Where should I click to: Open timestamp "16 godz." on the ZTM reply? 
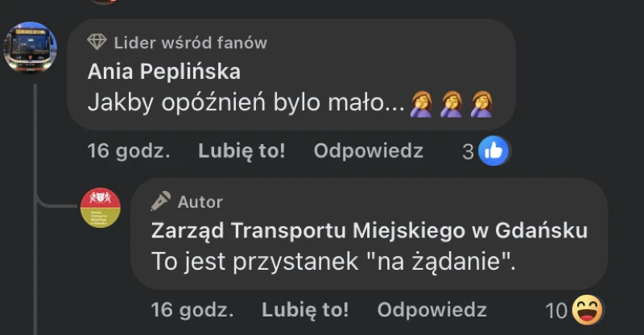(192, 309)
